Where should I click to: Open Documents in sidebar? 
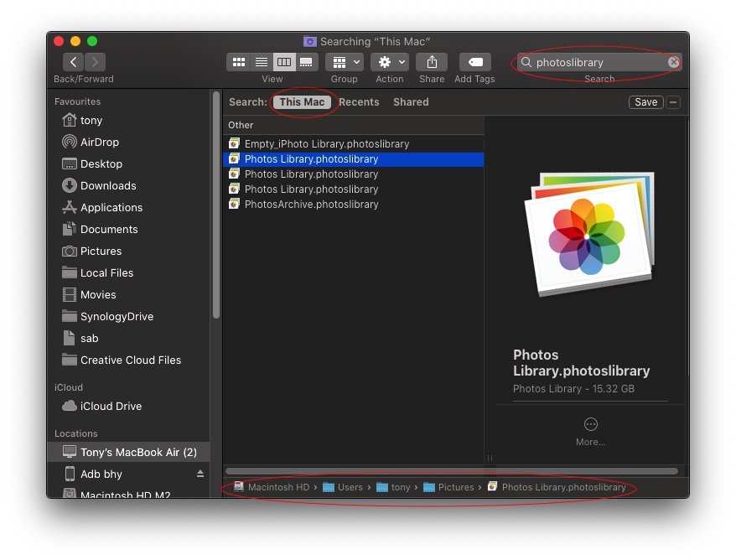point(128,229)
